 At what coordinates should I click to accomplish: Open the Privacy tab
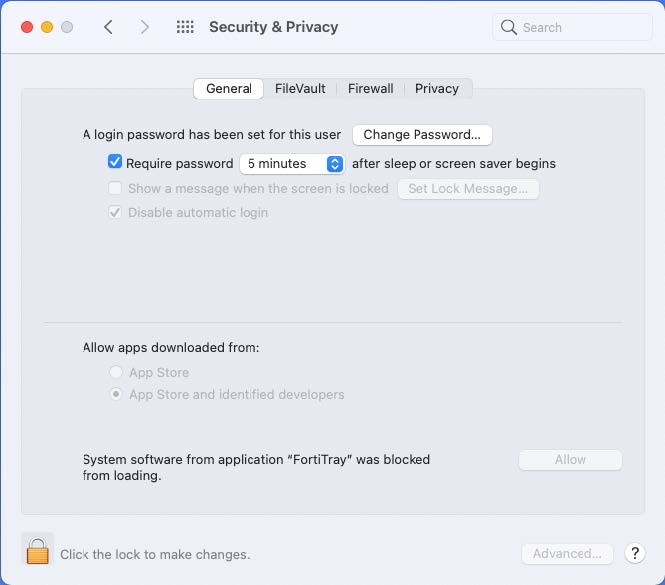[437, 88]
